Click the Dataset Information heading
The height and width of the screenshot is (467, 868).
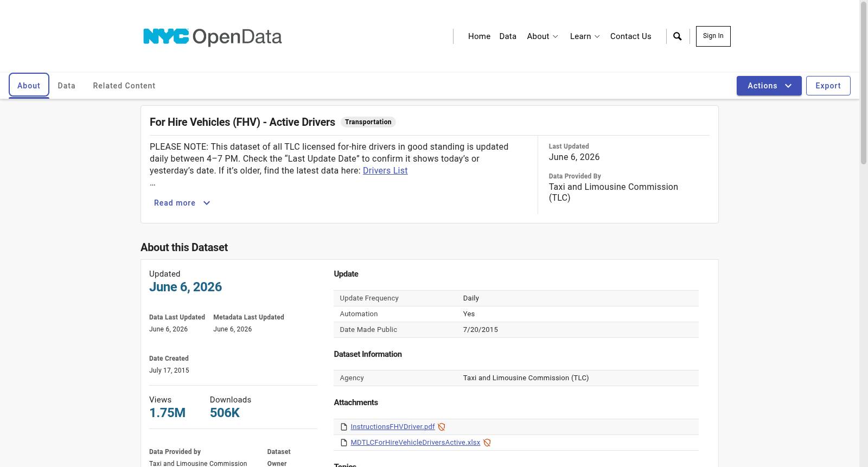pyautogui.click(x=368, y=354)
